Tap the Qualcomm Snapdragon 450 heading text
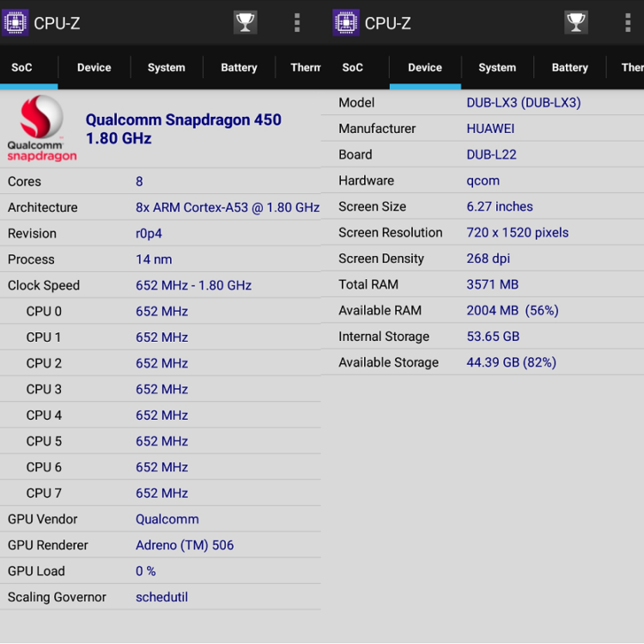The image size is (644, 644). pos(183,129)
